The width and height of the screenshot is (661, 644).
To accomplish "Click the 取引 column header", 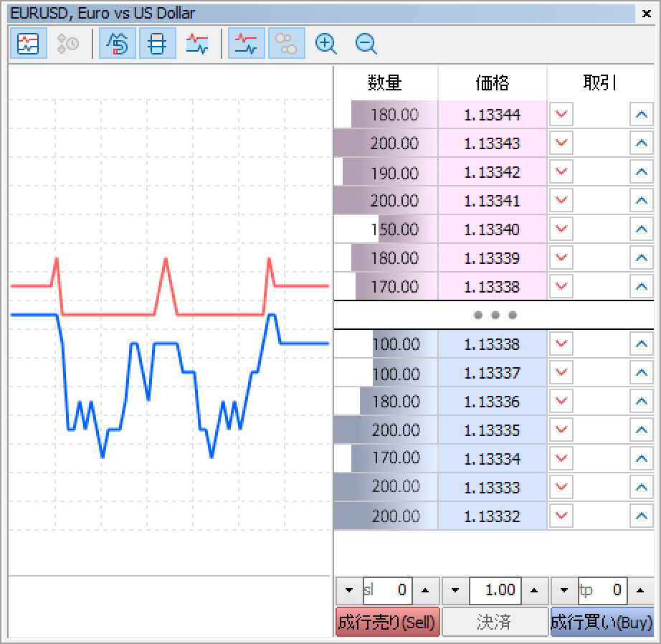I will tap(600, 82).
